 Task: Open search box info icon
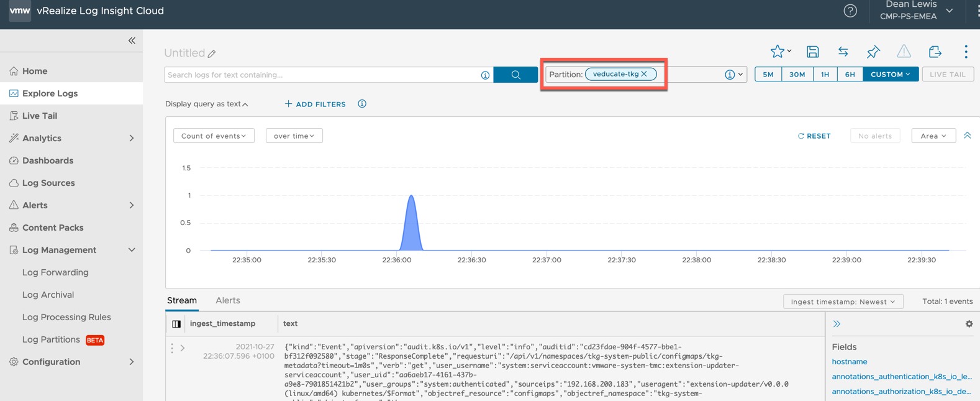click(485, 75)
